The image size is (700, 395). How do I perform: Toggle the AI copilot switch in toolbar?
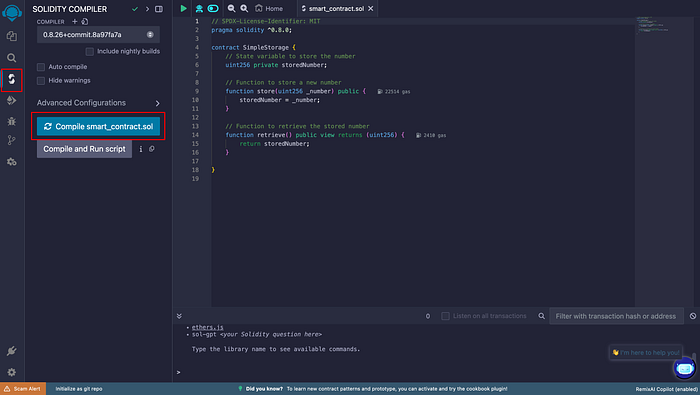coord(213,8)
